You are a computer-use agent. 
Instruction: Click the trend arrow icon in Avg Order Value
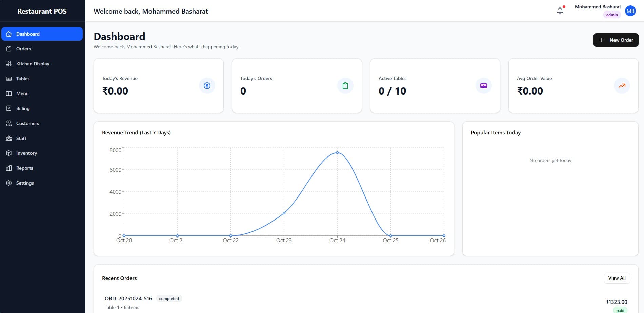point(622,86)
